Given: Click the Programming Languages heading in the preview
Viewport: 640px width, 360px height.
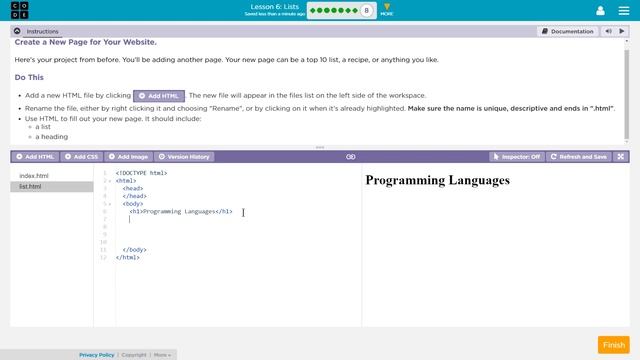Looking at the screenshot, I should (x=438, y=180).
